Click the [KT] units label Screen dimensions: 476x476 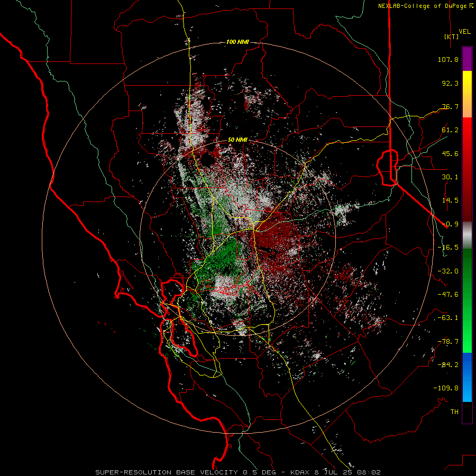452,36
